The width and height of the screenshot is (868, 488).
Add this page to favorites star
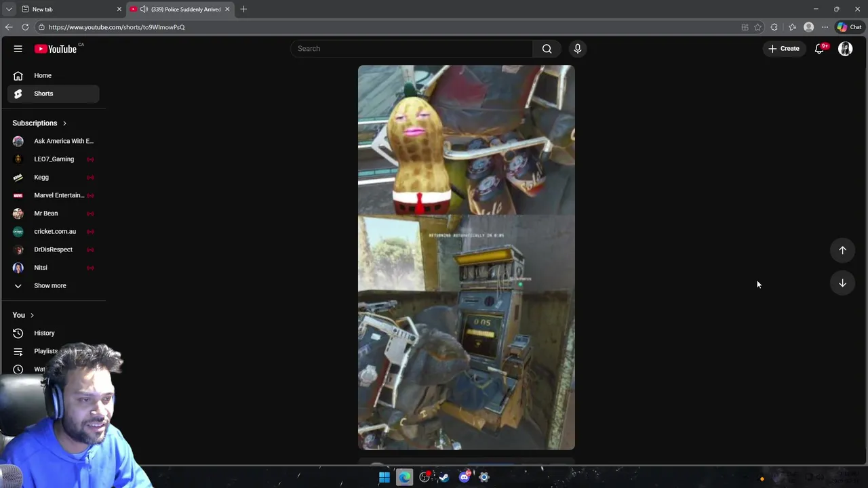pyautogui.click(x=757, y=27)
